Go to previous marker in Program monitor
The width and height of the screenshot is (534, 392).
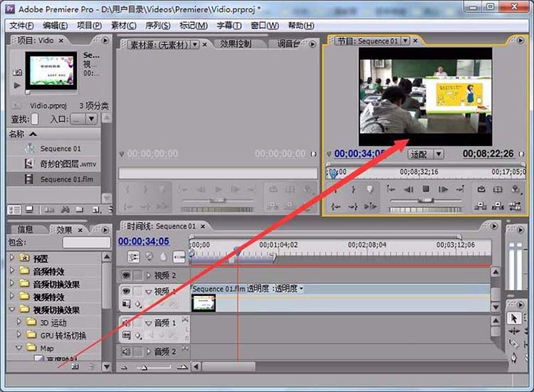point(391,189)
